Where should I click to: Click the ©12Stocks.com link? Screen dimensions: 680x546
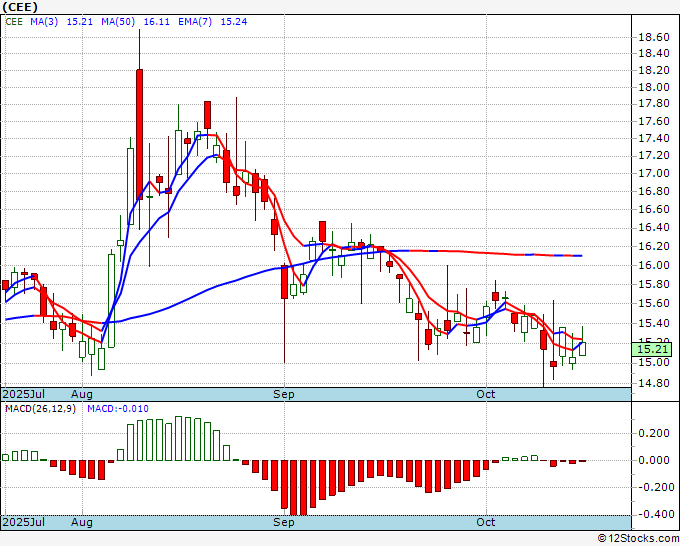point(638,539)
